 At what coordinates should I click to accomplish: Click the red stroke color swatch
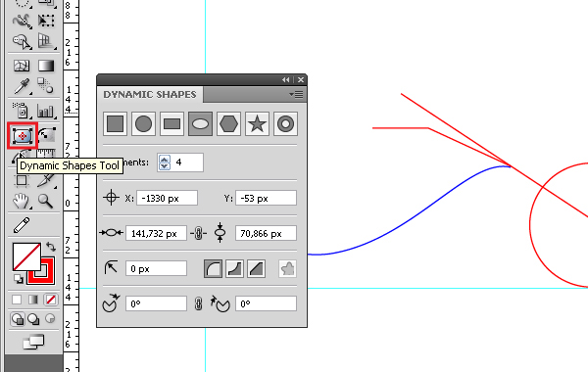[41, 270]
